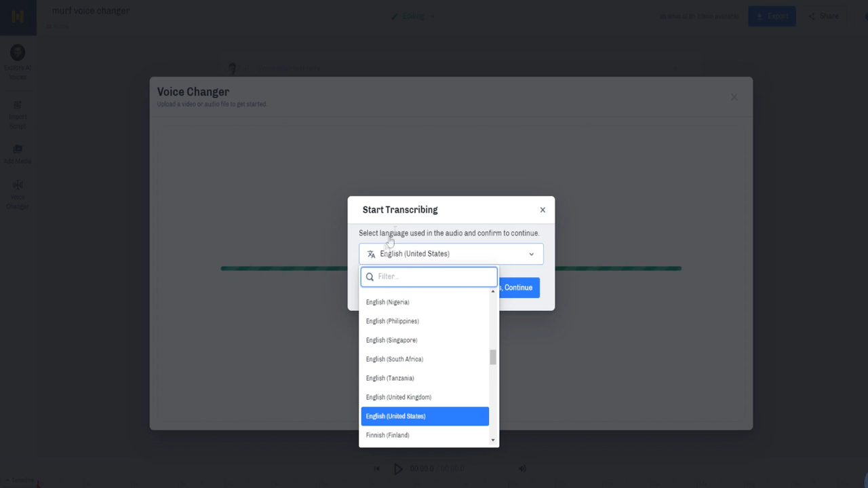The height and width of the screenshot is (488, 868).
Task: Click the volume speaker icon
Action: point(522,468)
